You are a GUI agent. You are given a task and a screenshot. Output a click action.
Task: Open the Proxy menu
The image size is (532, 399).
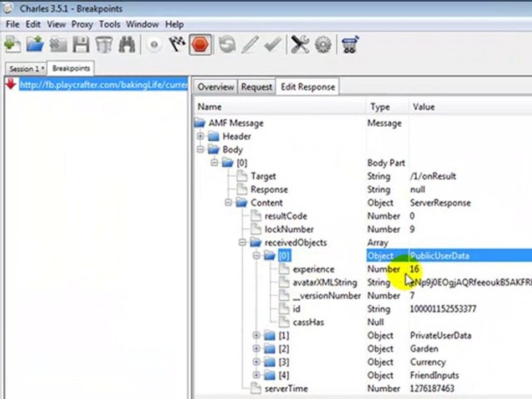82,24
